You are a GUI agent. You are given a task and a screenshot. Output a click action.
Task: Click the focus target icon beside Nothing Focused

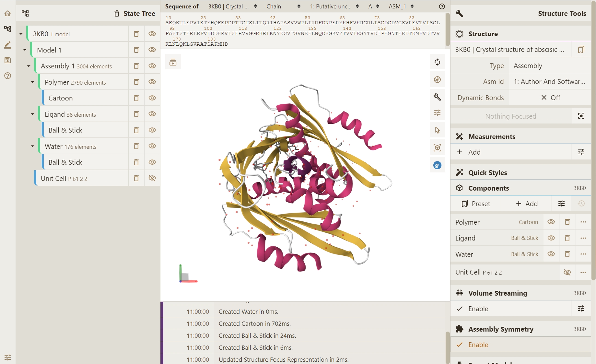click(x=581, y=116)
